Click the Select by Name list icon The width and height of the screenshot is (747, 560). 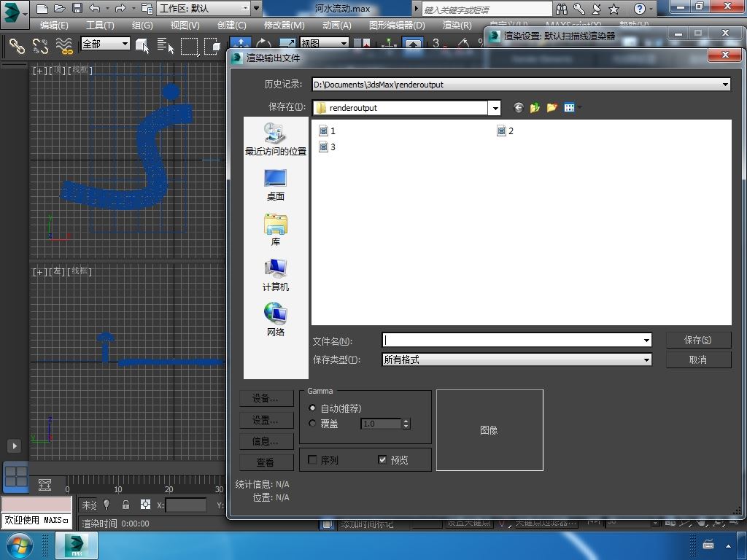[x=166, y=46]
